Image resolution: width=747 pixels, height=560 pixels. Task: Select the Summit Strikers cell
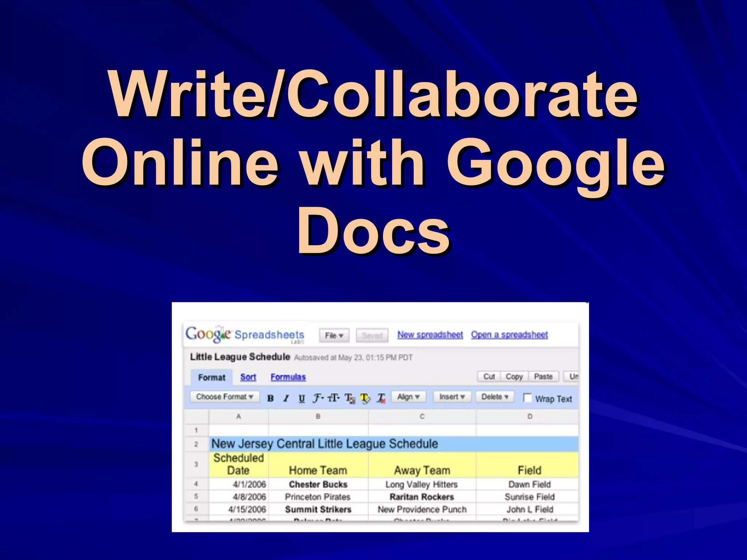tap(318, 509)
